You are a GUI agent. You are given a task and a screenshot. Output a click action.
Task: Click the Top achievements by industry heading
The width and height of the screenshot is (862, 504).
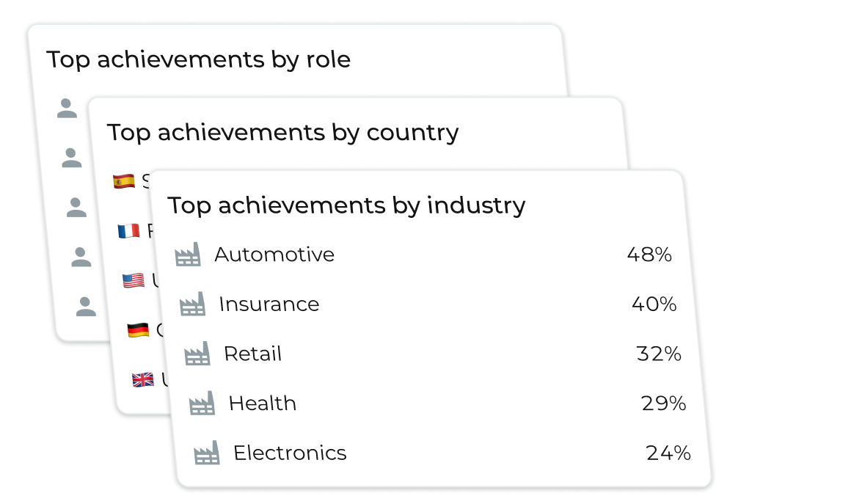pyautogui.click(x=346, y=205)
